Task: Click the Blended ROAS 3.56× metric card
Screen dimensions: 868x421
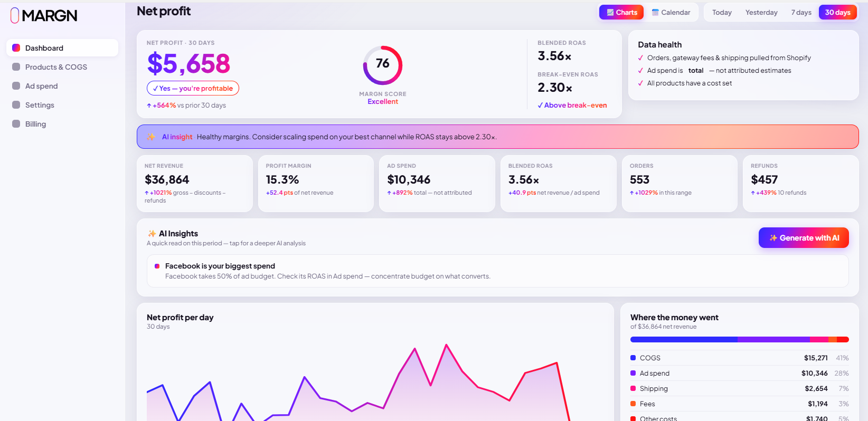Action: point(558,184)
